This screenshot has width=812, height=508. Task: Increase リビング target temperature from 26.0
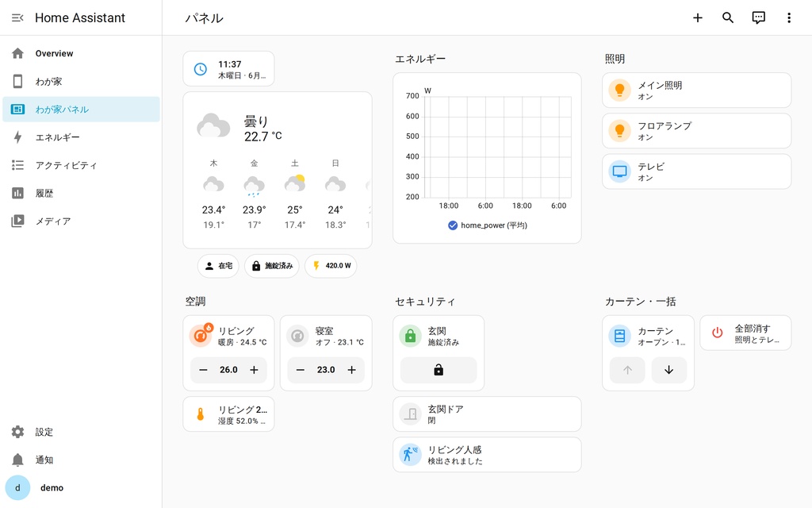(x=254, y=370)
